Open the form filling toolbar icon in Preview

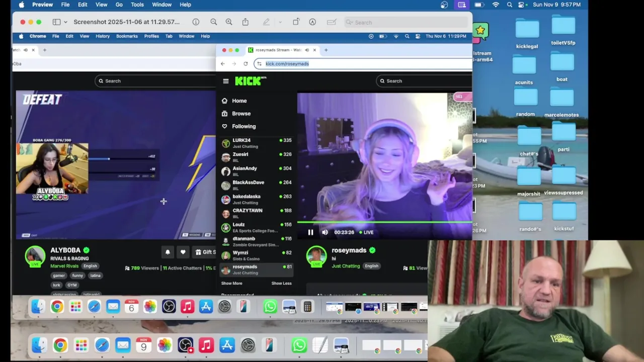pyautogui.click(x=332, y=22)
